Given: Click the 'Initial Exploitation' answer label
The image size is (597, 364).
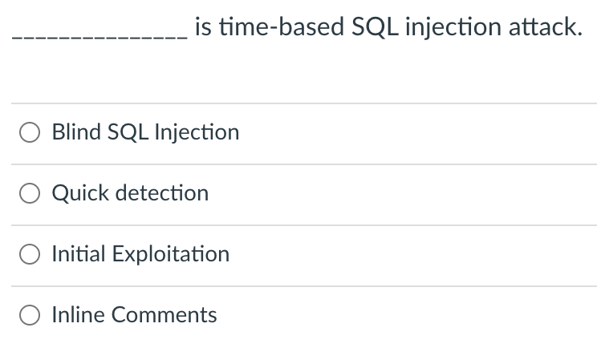Looking at the screenshot, I should click(x=140, y=254).
